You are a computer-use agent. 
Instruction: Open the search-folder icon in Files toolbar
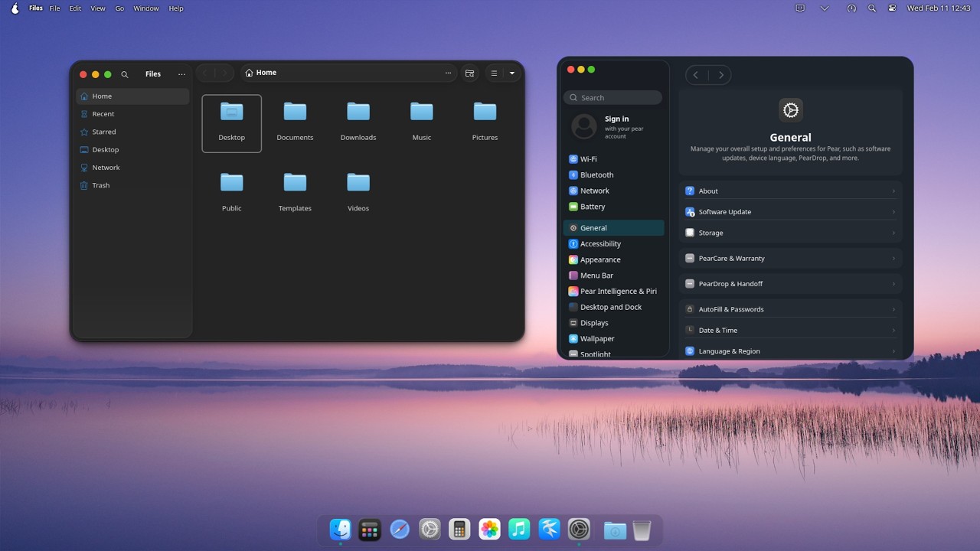click(x=469, y=73)
